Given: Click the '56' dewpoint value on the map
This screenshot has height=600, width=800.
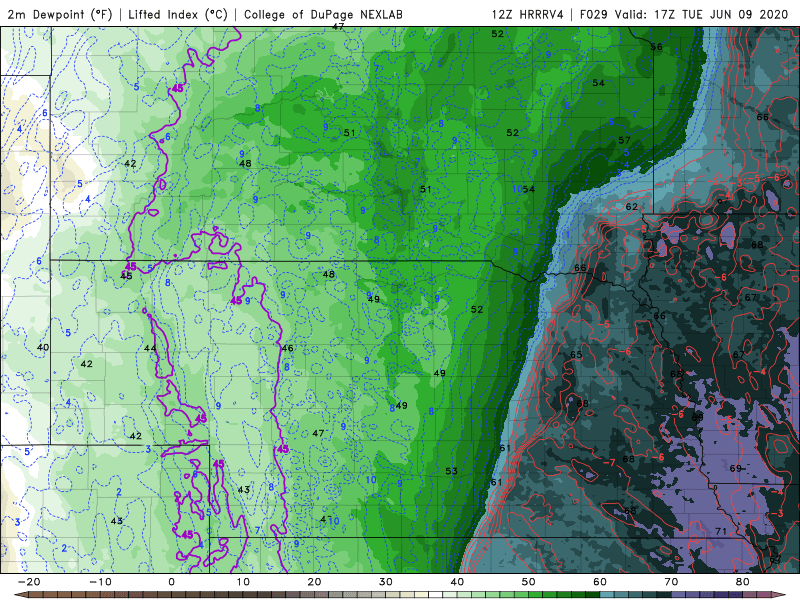Looking at the screenshot, I should click(656, 47).
